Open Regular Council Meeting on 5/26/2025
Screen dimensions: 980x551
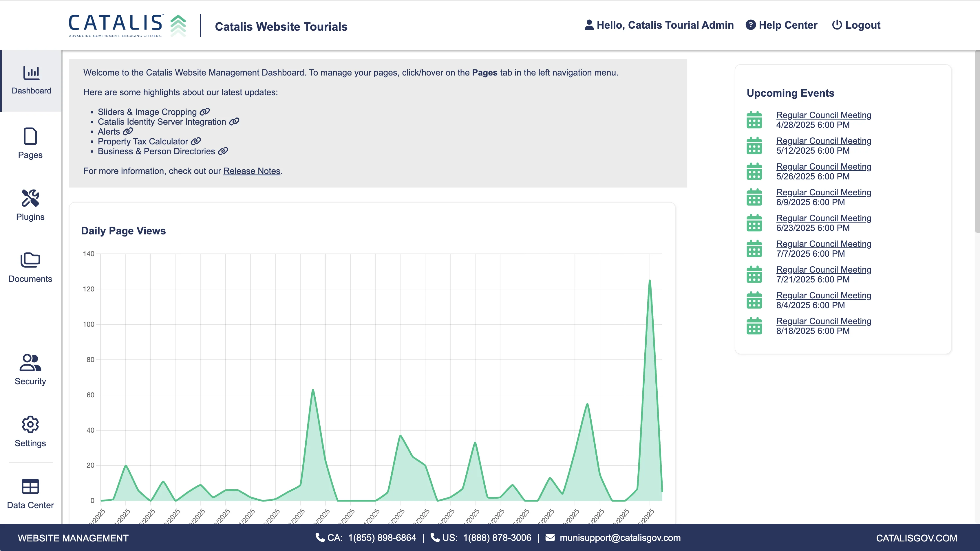tap(824, 167)
